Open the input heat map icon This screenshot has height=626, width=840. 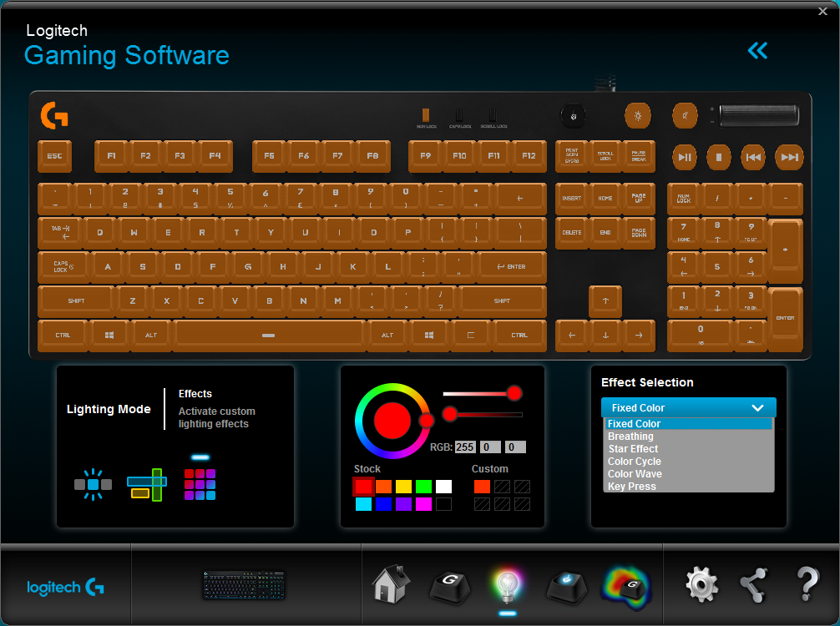coord(627,588)
